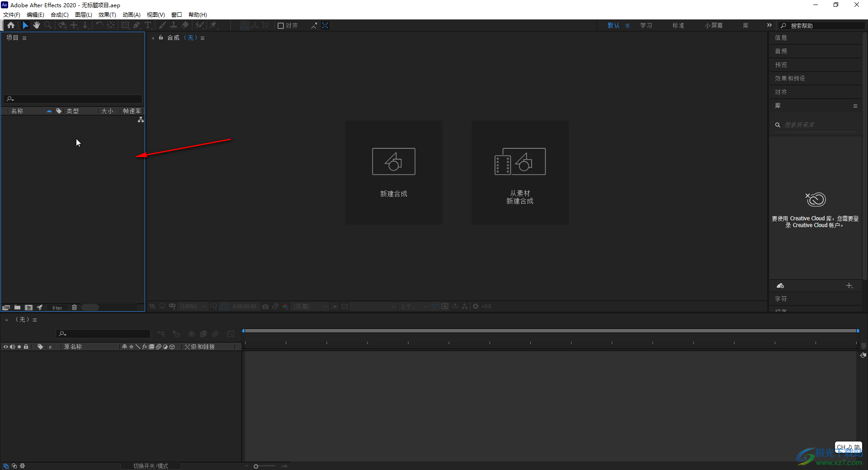Click the project panel bottom scroll slider
The height and width of the screenshot is (470, 868).
coord(90,308)
